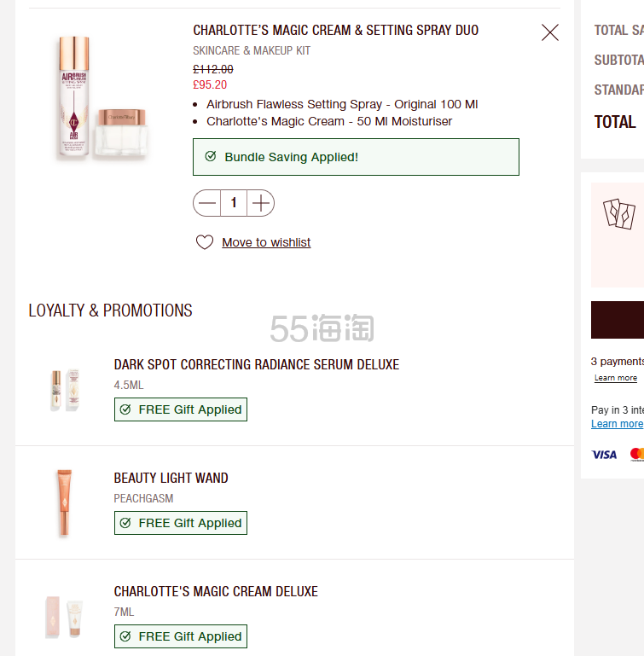Click the quantity number field
Screen dimensions: 644x656
click(234, 203)
